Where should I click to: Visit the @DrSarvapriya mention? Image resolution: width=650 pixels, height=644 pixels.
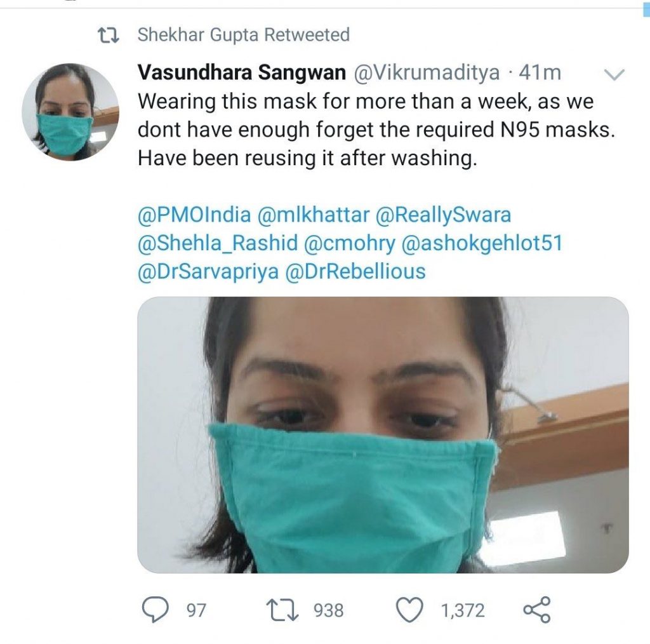click(208, 272)
